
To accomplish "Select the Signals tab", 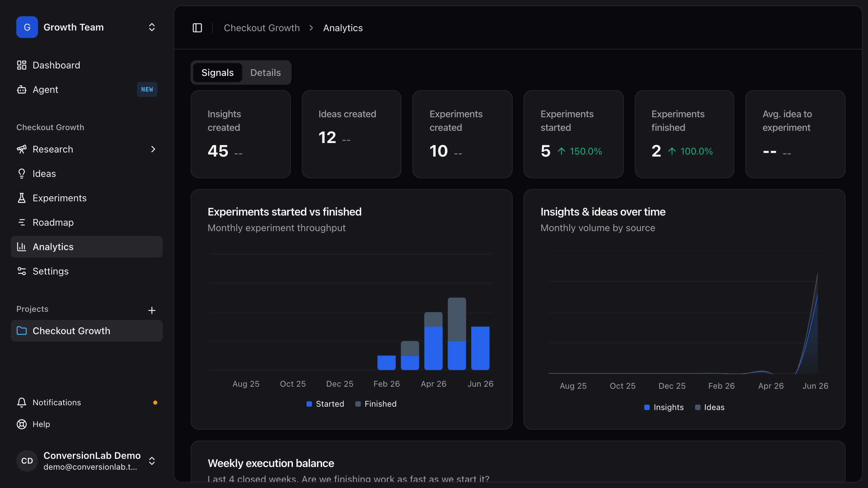I will point(218,73).
